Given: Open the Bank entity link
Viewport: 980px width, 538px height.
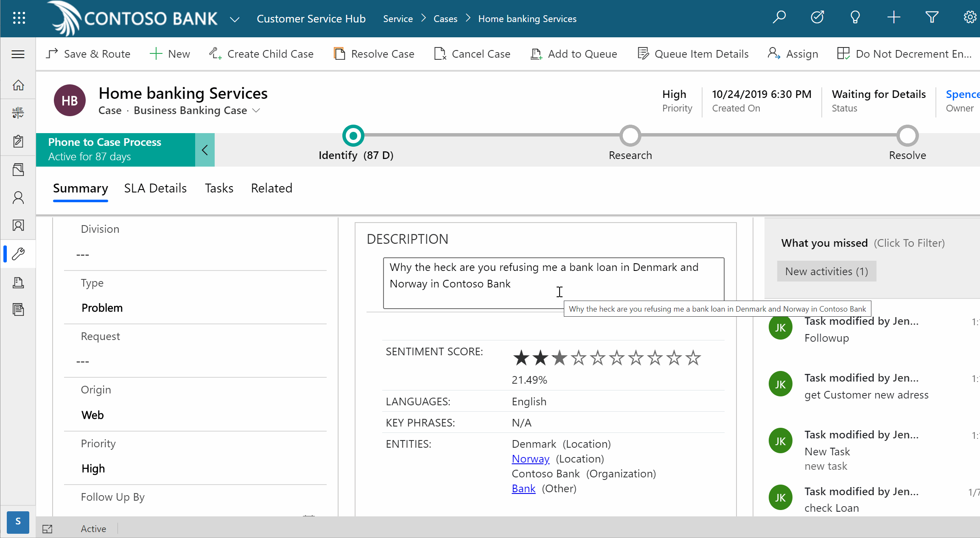Looking at the screenshot, I should 524,488.
